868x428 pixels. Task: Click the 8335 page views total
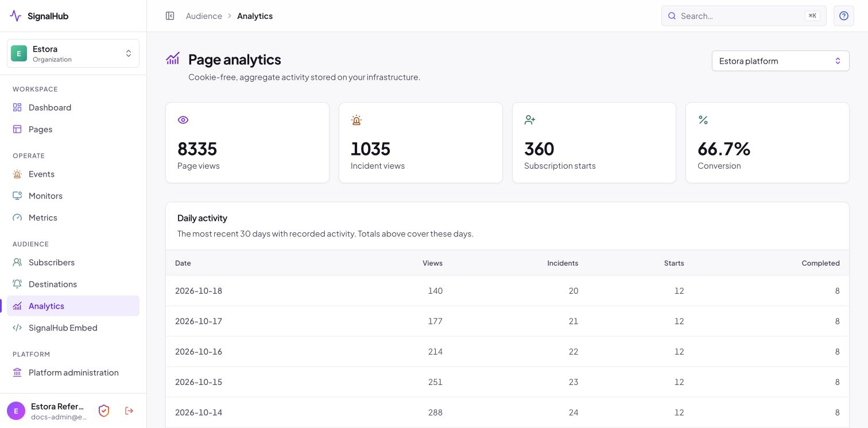coord(197,149)
